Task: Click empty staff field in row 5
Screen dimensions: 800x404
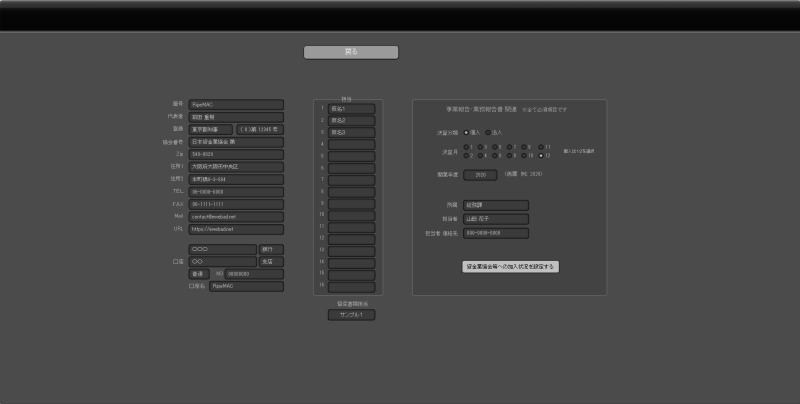Action: tap(352, 157)
